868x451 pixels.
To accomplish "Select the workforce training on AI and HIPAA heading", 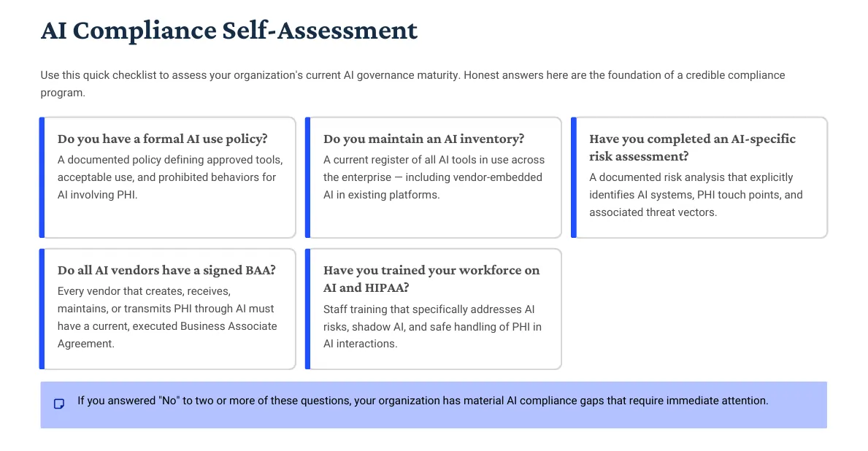I will 431,279.
